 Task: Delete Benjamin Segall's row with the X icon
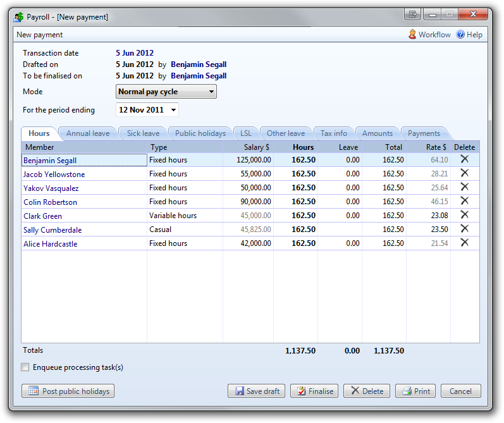point(464,159)
